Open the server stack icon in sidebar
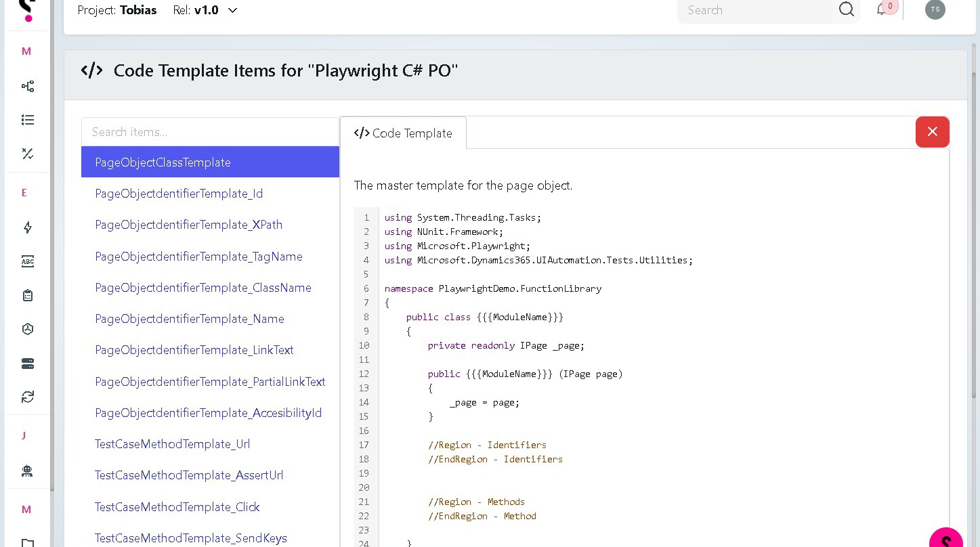This screenshot has width=980, height=547. tap(28, 364)
